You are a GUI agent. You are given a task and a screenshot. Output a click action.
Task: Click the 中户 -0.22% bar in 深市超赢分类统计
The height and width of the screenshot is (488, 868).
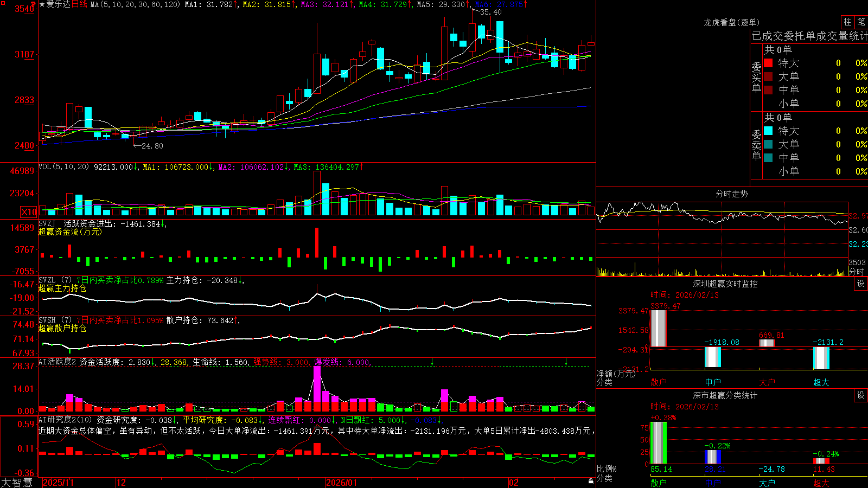(x=713, y=457)
